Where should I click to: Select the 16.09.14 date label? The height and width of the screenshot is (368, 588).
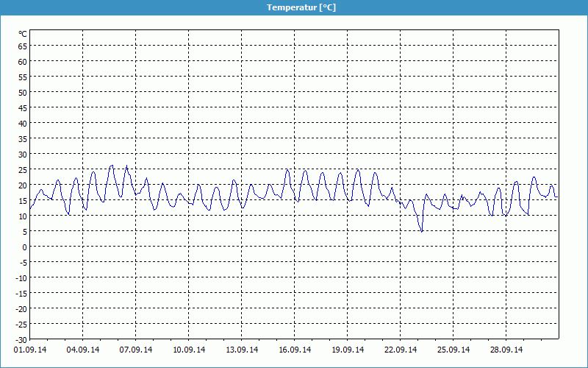coord(295,350)
